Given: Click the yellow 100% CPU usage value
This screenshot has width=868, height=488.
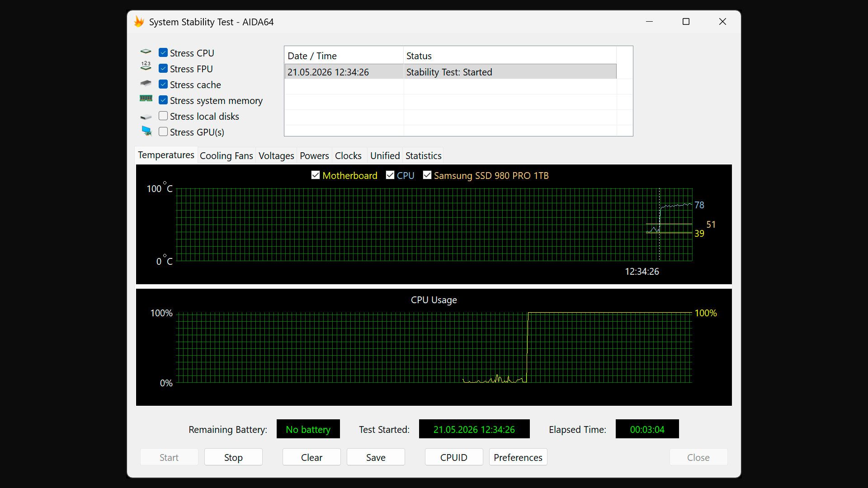Looking at the screenshot, I should (706, 313).
